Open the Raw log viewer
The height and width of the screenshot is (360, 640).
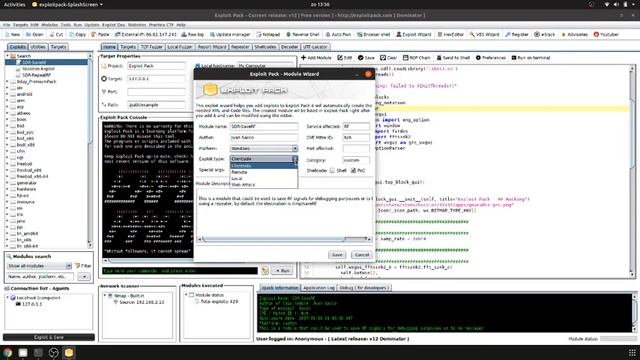(193, 35)
